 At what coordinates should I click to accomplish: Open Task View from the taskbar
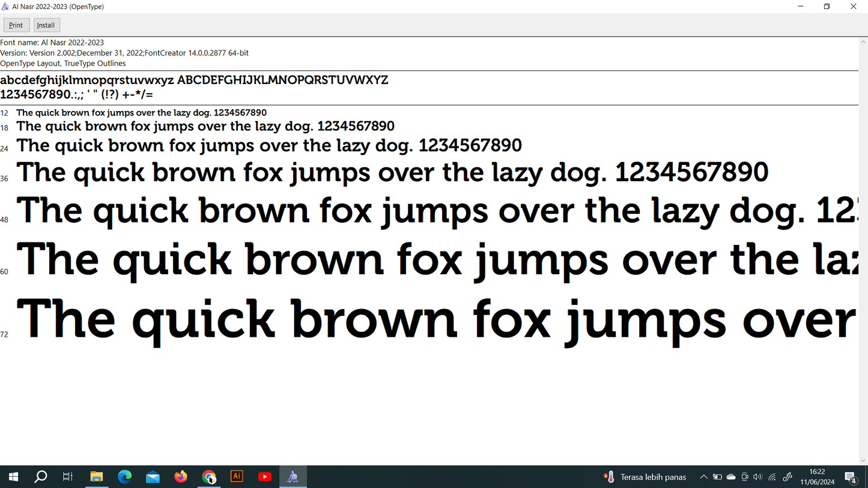[68, 477]
